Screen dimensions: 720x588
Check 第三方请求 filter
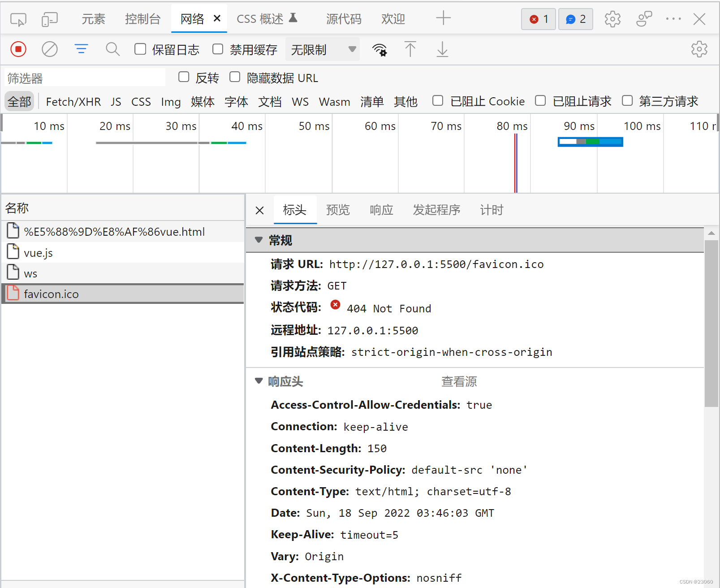(x=627, y=100)
